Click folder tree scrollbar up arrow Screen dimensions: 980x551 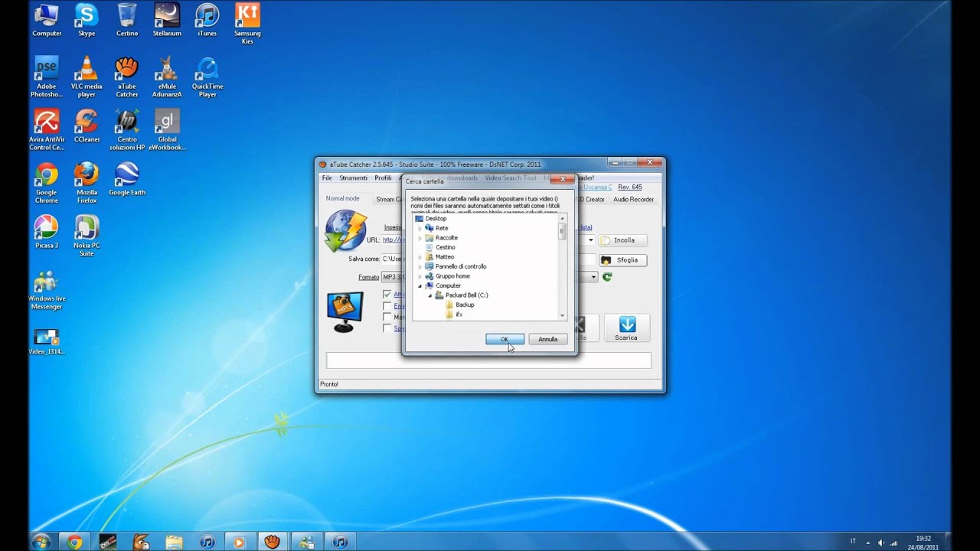point(563,219)
